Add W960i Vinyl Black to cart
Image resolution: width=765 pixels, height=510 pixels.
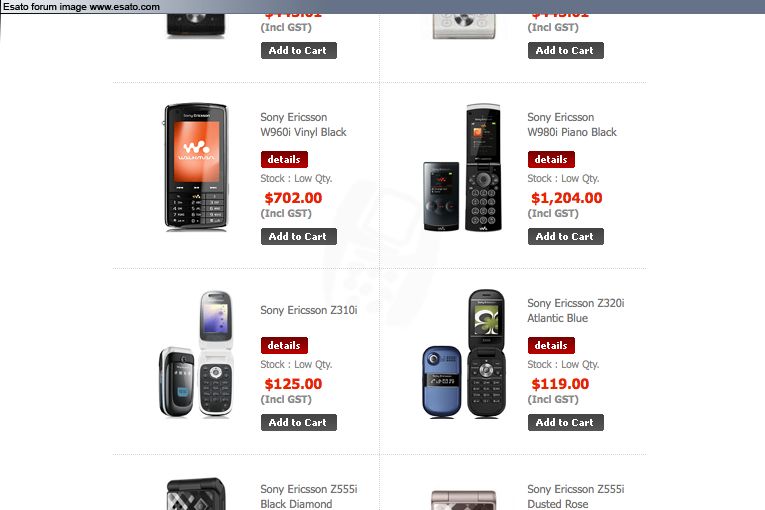[x=299, y=237]
